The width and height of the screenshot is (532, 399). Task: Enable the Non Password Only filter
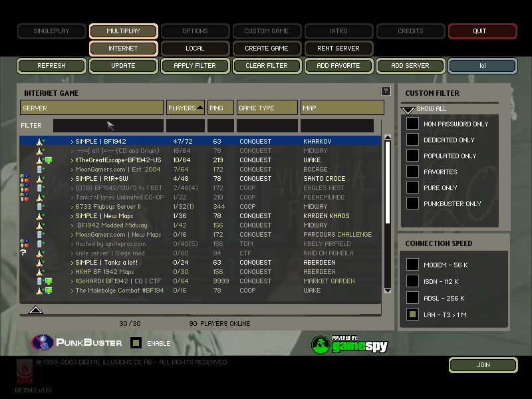point(412,124)
